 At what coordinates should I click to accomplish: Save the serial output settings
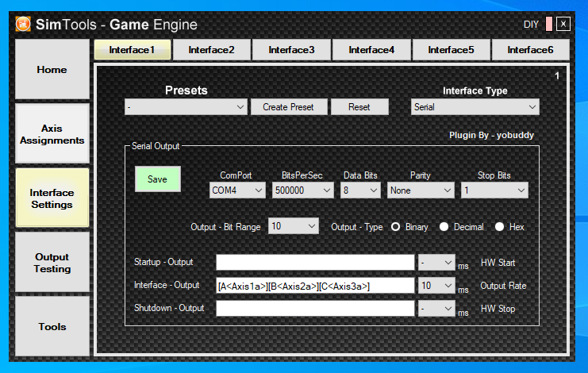(157, 179)
